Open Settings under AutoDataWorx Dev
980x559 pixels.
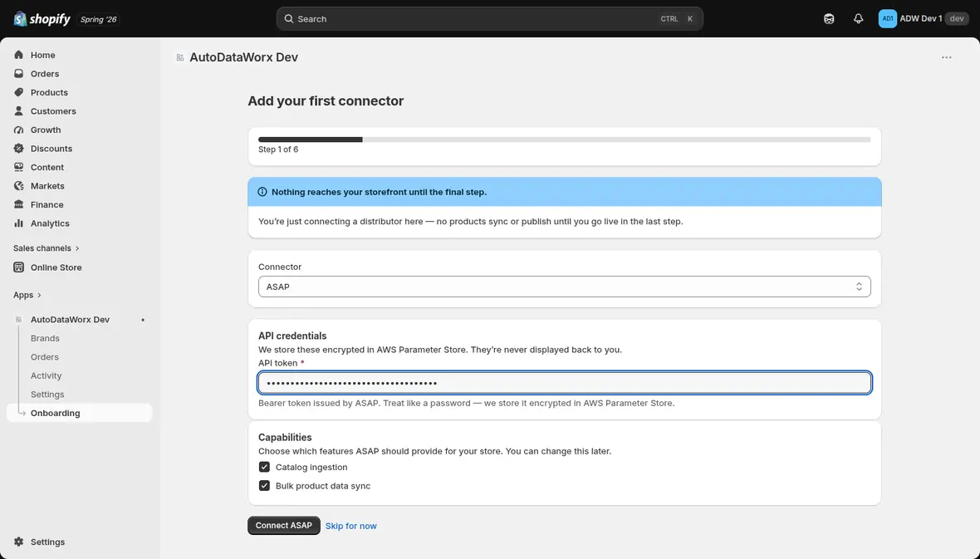[x=47, y=395]
